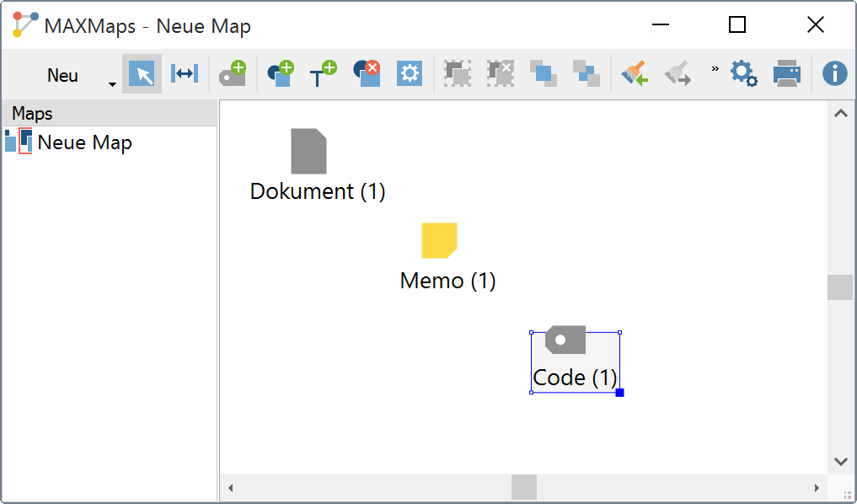Add a new code tag icon
857x504 pixels.
tap(233, 74)
